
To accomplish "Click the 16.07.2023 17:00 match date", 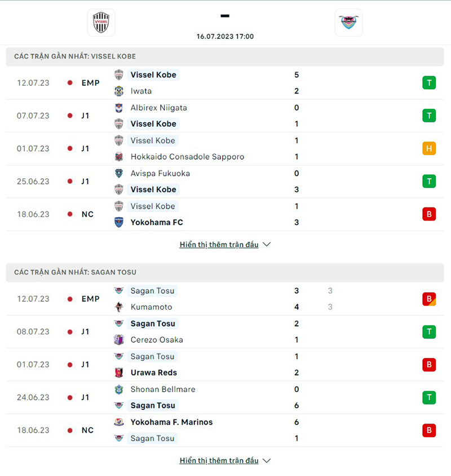I will tap(225, 36).
